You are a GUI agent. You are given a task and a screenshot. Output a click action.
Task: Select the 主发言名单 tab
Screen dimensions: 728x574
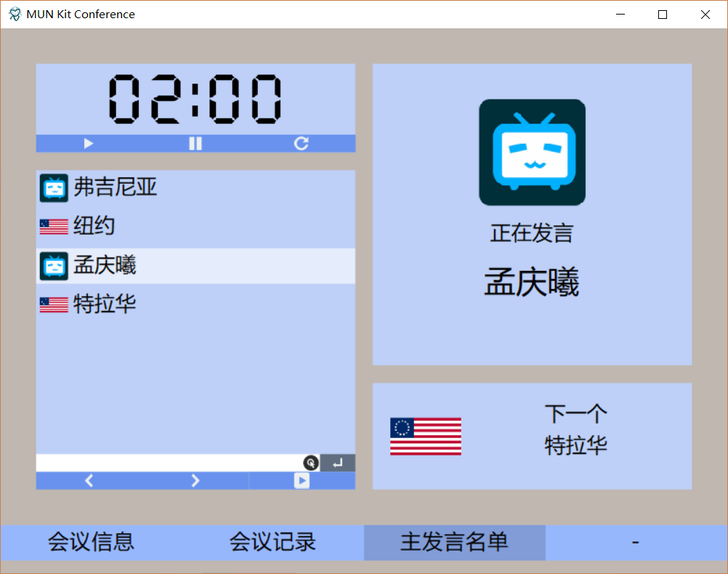453,543
